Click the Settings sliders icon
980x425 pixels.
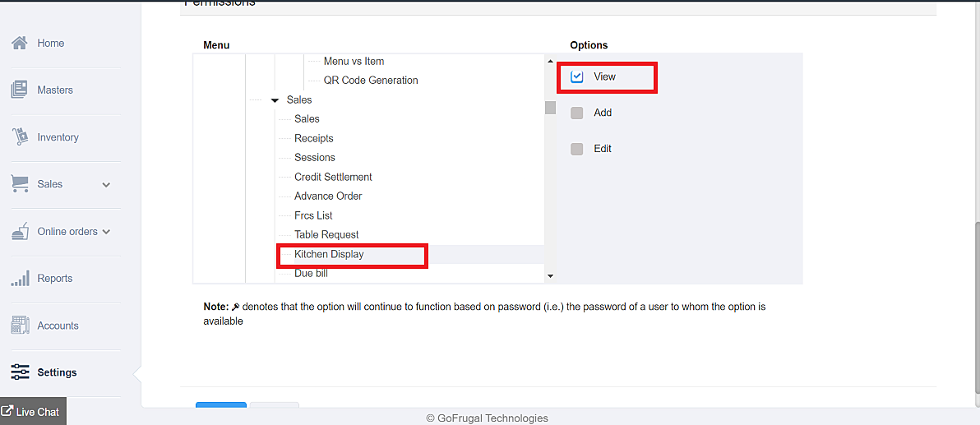[20, 372]
